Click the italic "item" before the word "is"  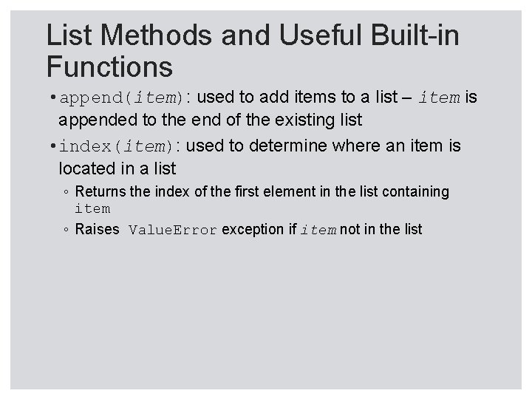click(x=440, y=98)
